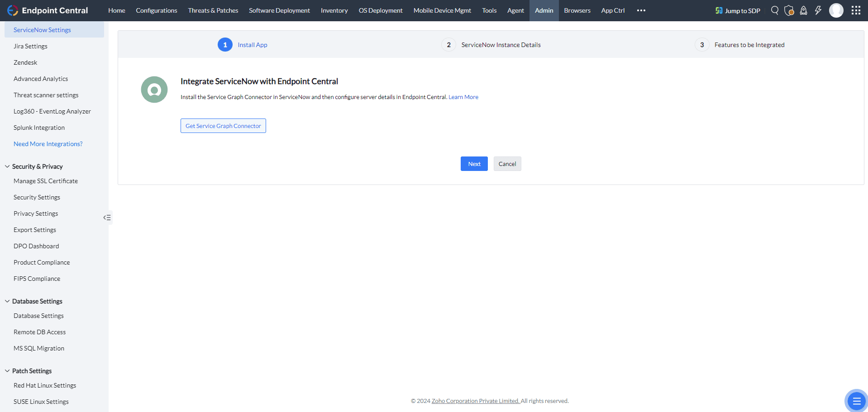
Task: Collapse the Patch Settings section
Action: click(7, 370)
